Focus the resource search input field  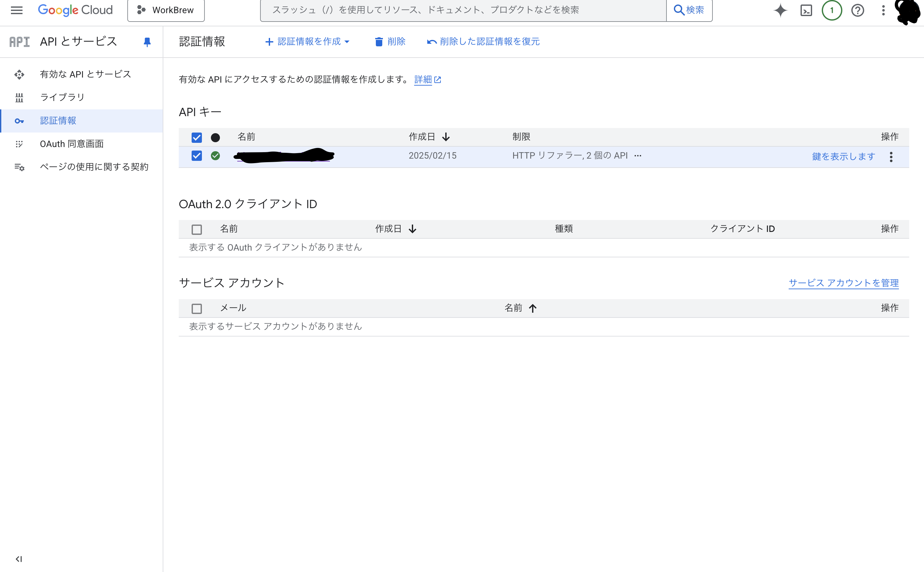click(463, 10)
